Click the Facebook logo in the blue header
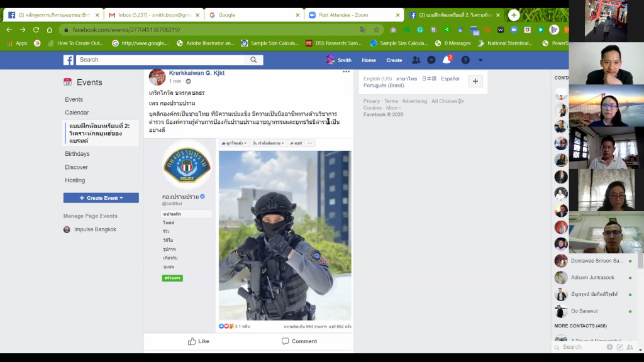Screen dimensions: 644x362 pyautogui.click(x=68, y=60)
